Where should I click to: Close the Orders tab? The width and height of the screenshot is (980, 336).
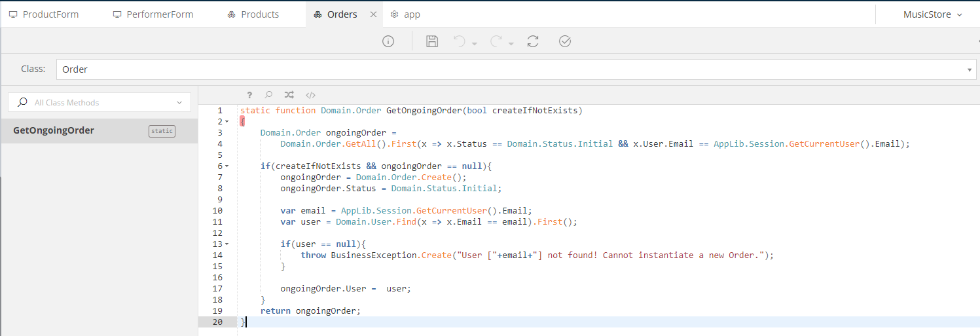pyautogui.click(x=373, y=14)
